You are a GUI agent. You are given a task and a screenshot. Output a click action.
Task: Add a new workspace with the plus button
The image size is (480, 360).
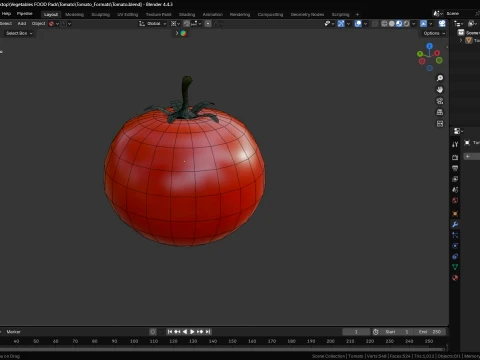357,14
